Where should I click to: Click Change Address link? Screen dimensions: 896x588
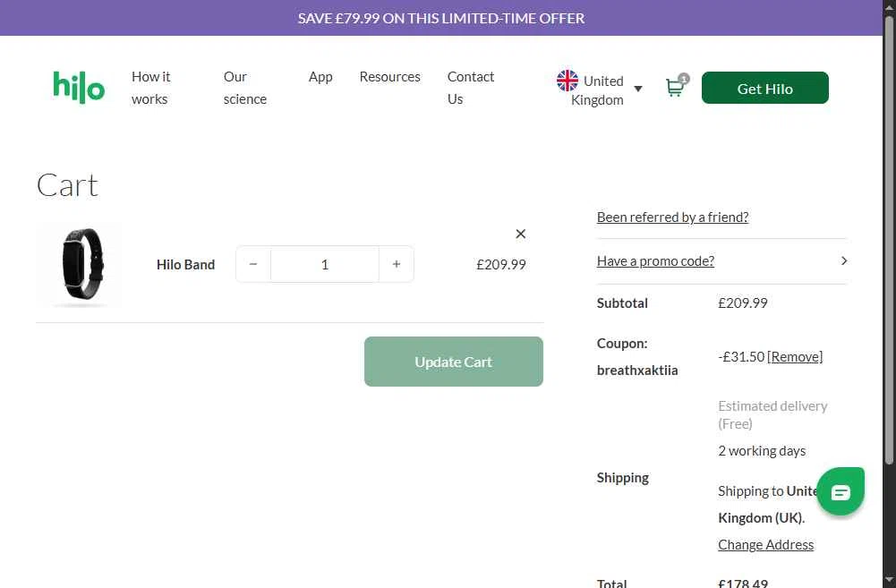pos(765,544)
